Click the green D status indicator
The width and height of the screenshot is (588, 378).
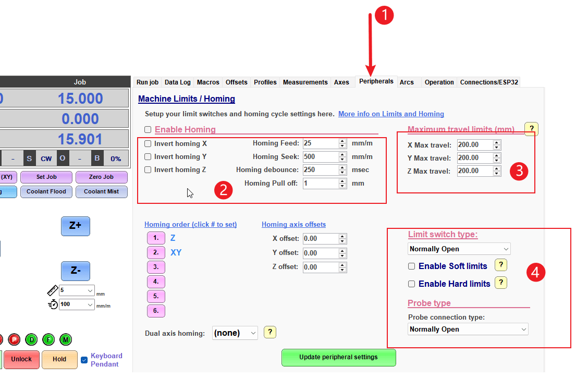(31, 340)
